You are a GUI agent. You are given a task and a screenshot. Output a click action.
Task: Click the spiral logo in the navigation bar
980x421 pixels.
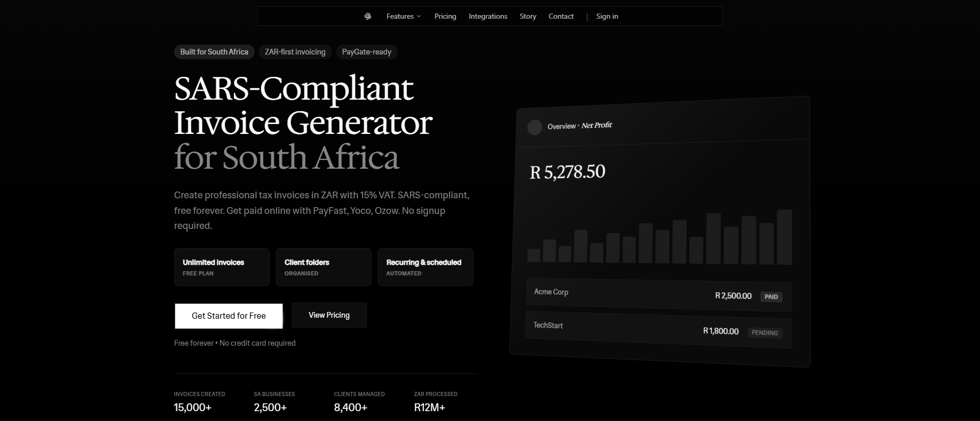367,16
